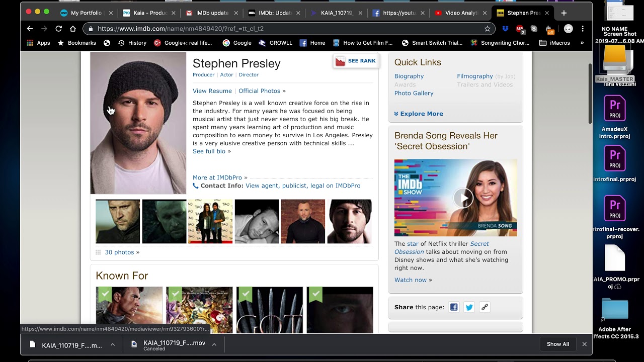Screen dimensions: 644x362
Task: Open the iMacros bookmarks folder
Action: (x=554, y=43)
